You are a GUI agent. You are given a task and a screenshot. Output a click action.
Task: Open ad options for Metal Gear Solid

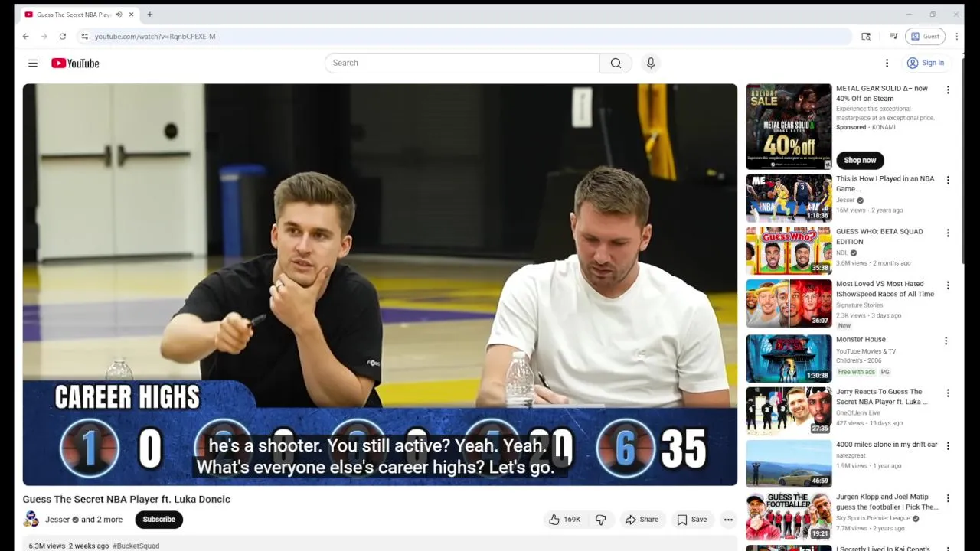click(x=948, y=90)
